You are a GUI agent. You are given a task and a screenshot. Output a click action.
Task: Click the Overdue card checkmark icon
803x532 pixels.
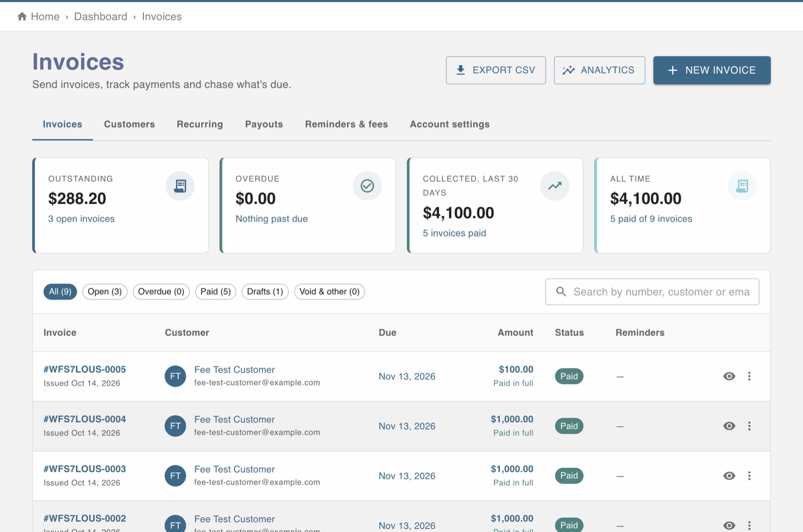(367, 186)
